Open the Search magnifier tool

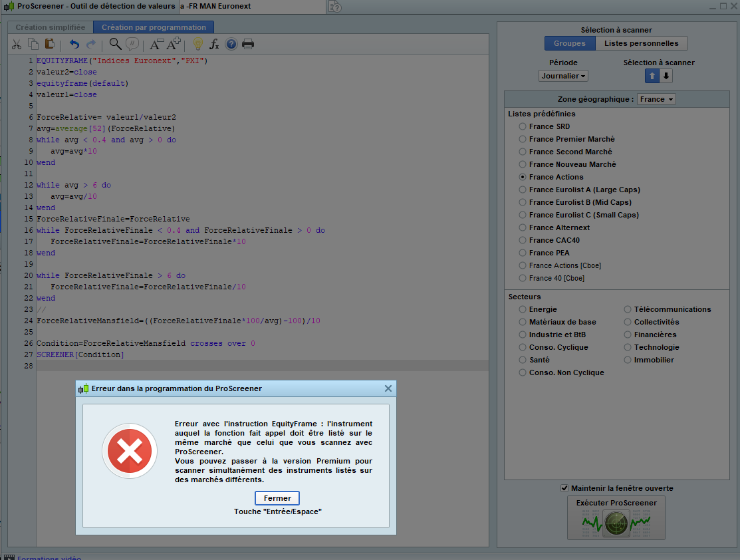tap(115, 44)
